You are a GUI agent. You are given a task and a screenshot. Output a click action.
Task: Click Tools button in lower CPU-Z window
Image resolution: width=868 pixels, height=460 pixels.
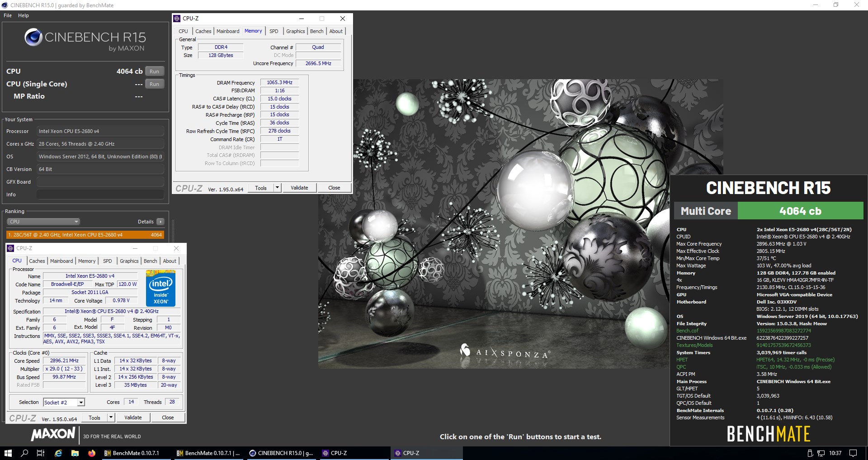[94, 417]
